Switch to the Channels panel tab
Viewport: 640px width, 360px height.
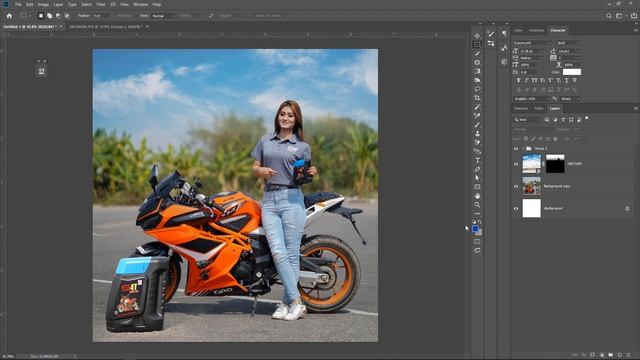(521, 108)
